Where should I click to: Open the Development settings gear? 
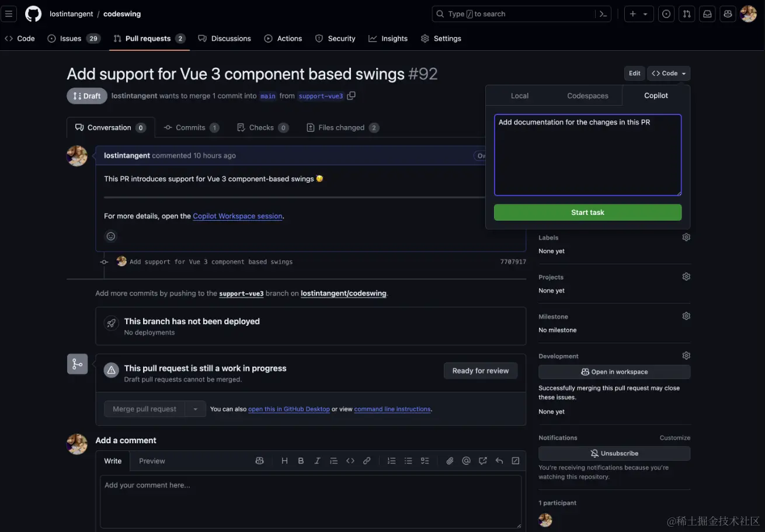[686, 355]
